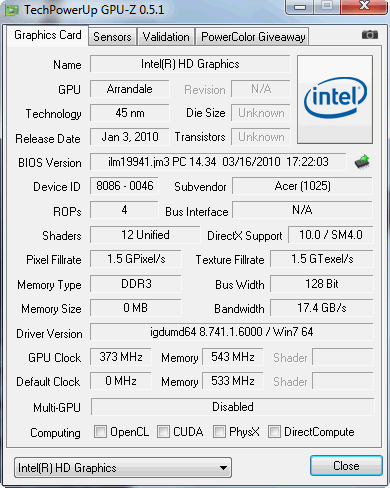Click the Close button
The height and width of the screenshot is (488, 390).
pyautogui.click(x=346, y=466)
